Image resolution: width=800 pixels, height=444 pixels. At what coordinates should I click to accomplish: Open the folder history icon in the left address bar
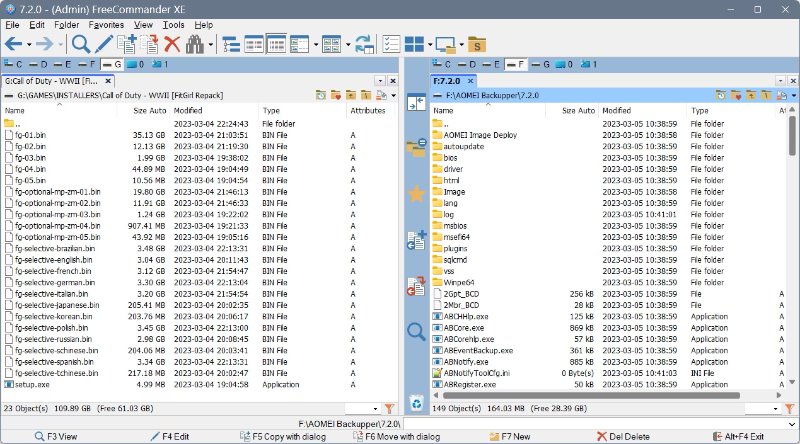320,95
